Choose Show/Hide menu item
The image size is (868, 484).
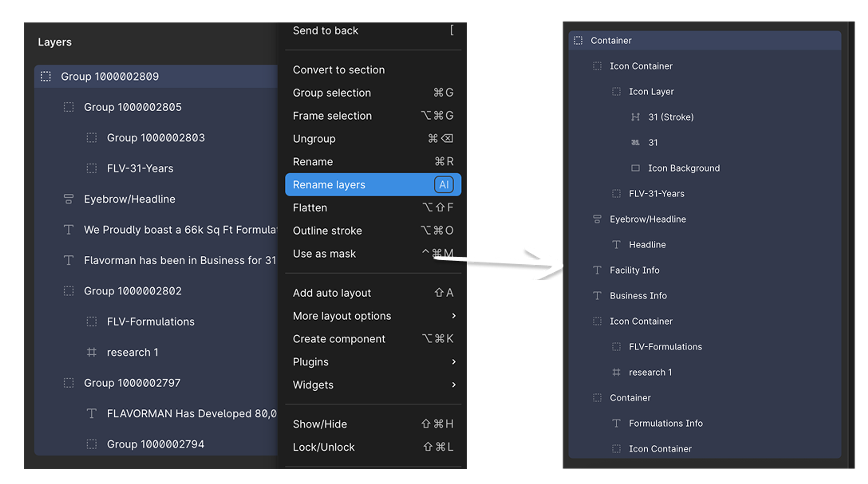tap(373, 424)
